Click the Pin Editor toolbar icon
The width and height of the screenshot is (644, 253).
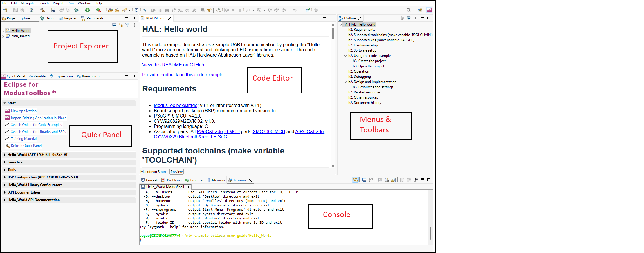click(308, 10)
